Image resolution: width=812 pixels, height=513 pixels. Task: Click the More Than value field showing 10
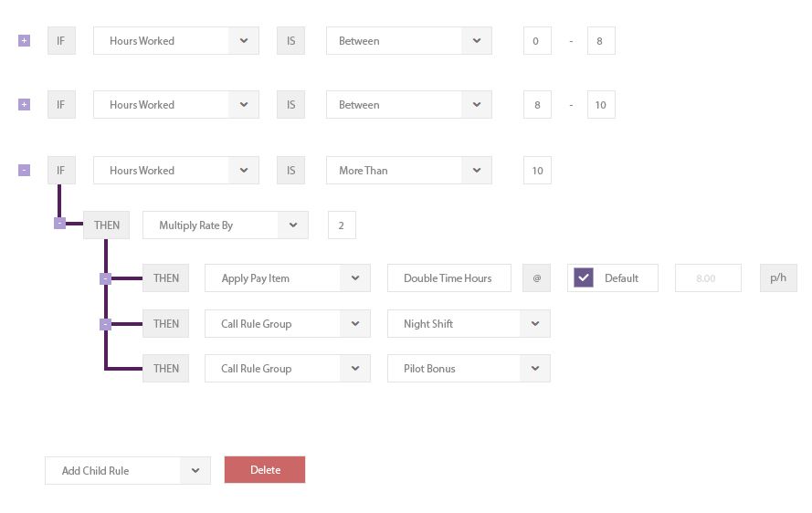(x=537, y=171)
